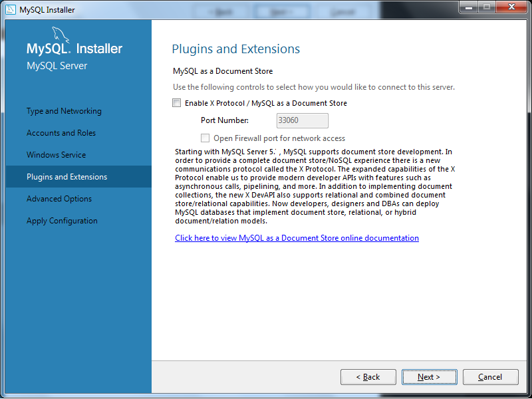The width and height of the screenshot is (532, 399).
Task: Go to Accounts and Roles step
Action: click(61, 133)
